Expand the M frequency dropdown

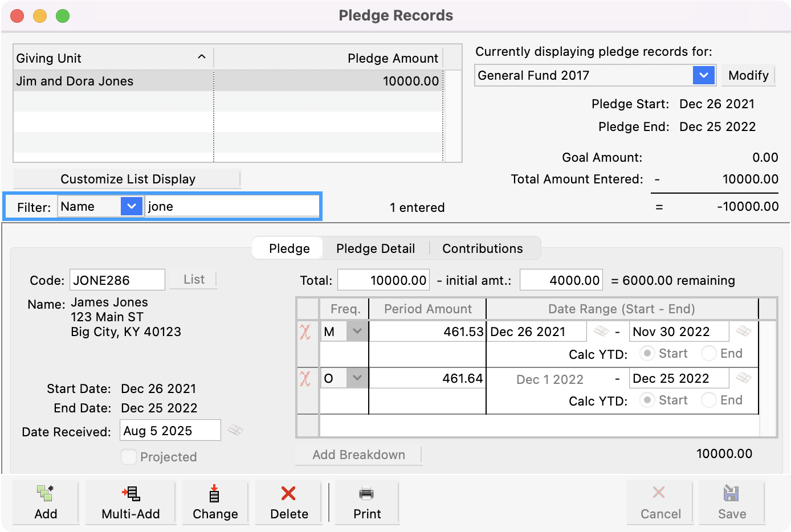358,331
